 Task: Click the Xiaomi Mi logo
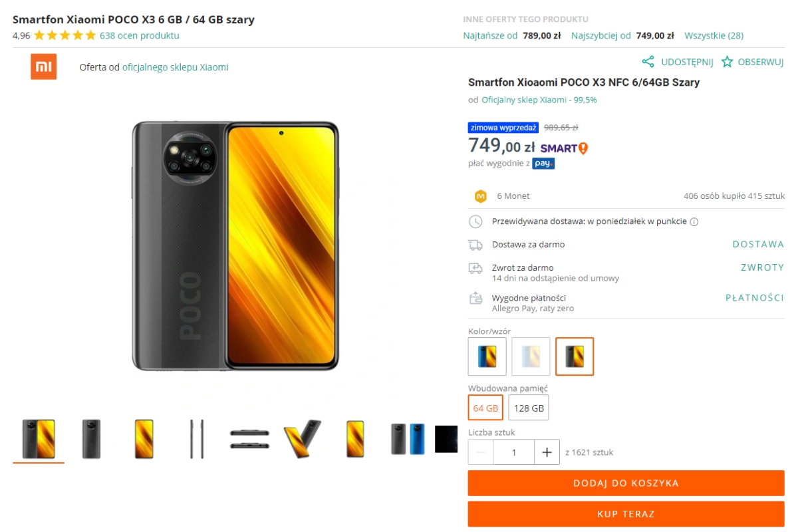43,66
